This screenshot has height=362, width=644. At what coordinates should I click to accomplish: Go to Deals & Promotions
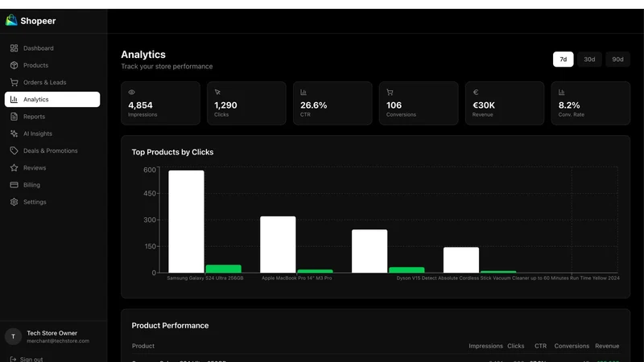[52, 150]
